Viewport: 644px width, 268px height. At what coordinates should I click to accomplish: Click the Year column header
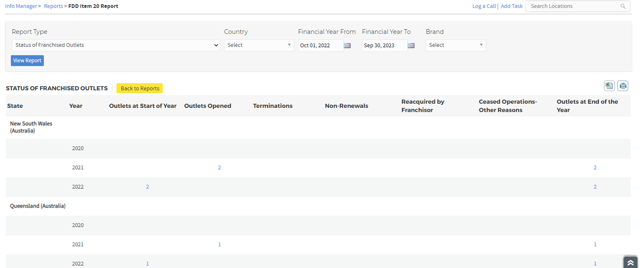76,106
